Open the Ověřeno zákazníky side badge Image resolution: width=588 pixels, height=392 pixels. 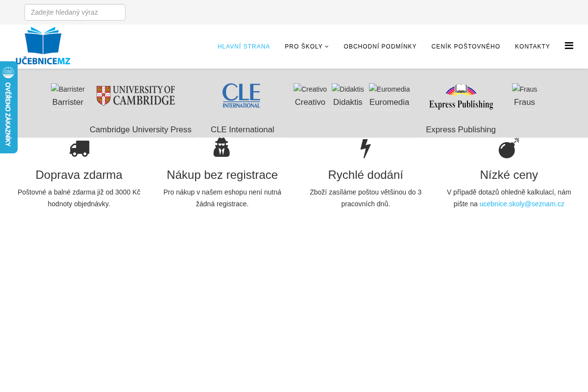click(x=8, y=107)
